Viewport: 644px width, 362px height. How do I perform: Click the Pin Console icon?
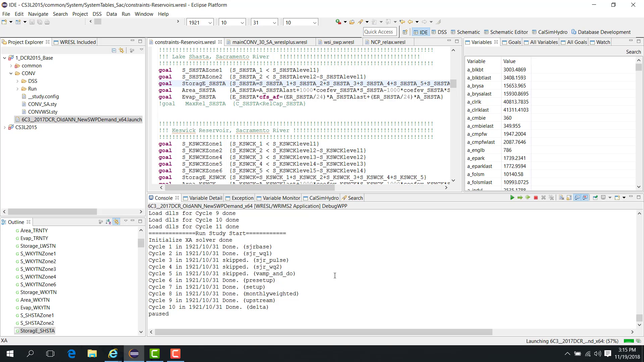(x=595, y=197)
